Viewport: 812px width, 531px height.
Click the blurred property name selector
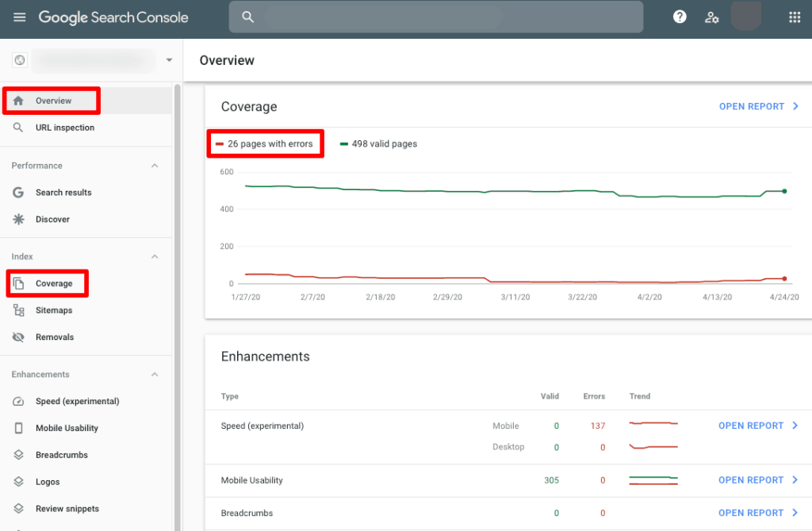pyautogui.click(x=94, y=60)
